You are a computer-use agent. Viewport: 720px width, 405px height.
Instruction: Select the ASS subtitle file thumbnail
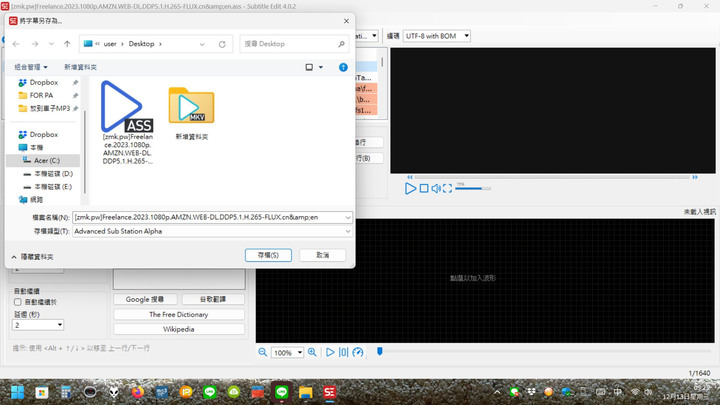click(127, 122)
